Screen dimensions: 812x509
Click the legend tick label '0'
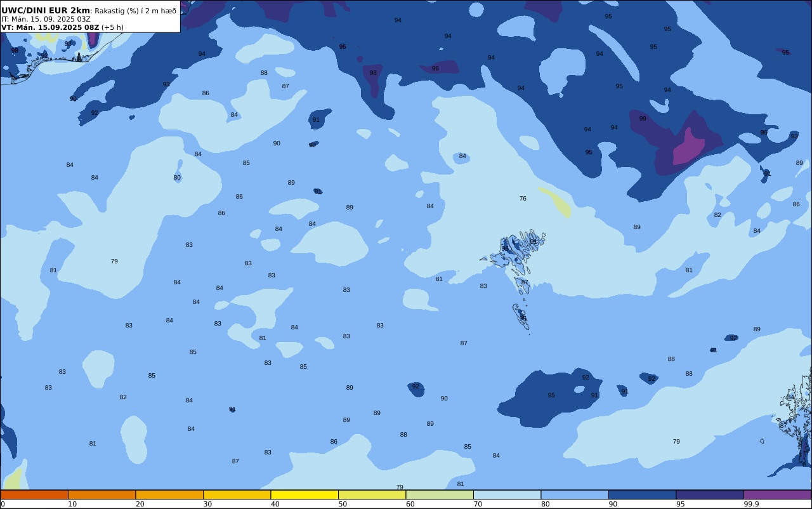(3, 504)
